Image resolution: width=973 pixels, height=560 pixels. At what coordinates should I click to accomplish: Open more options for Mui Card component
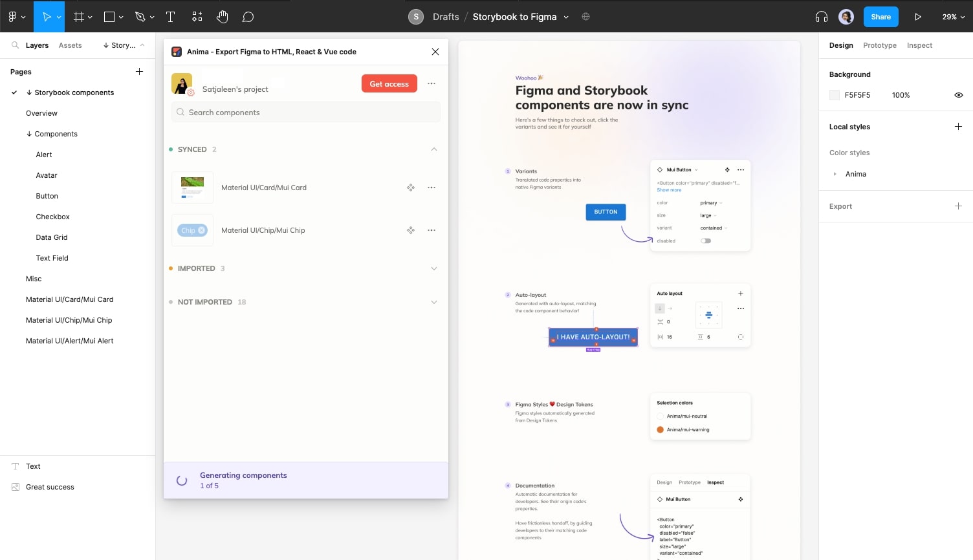(x=432, y=188)
